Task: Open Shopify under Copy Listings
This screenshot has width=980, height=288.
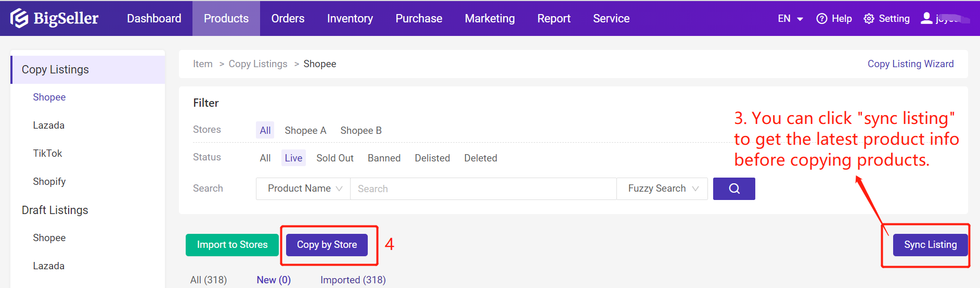Action: pyautogui.click(x=49, y=182)
